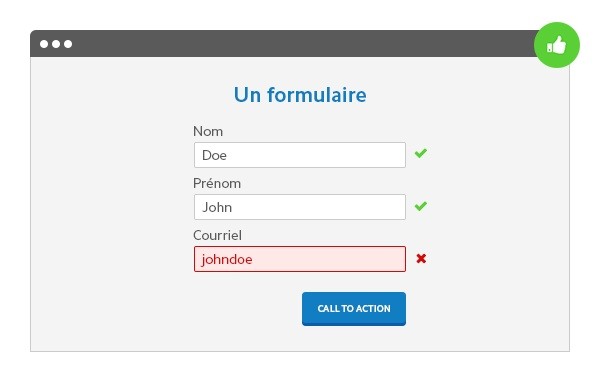600x380 pixels.
Task: Click the Prénom input field containing John
Action: point(300,207)
